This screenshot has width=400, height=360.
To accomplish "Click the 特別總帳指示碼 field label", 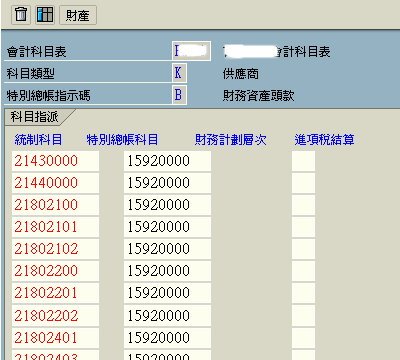I will (x=49, y=96).
